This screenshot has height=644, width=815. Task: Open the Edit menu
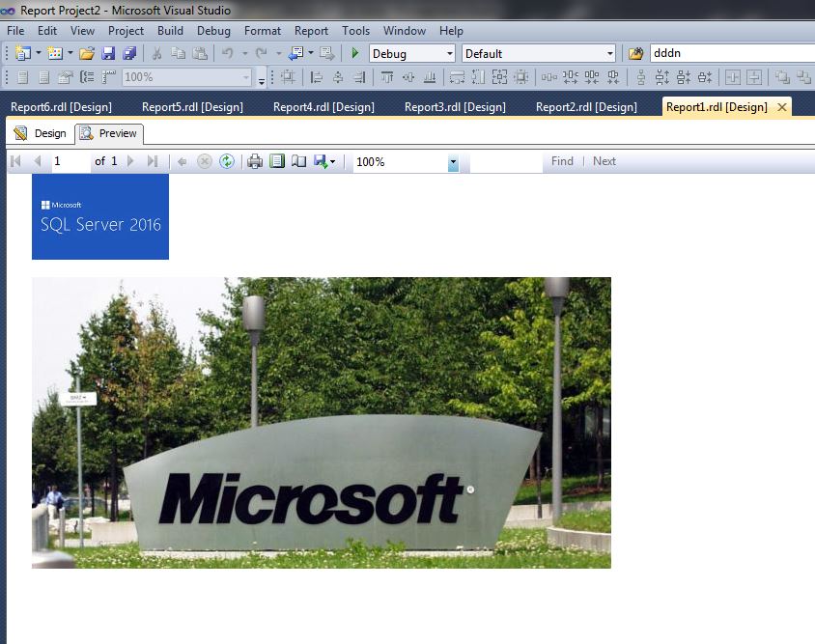pos(47,31)
